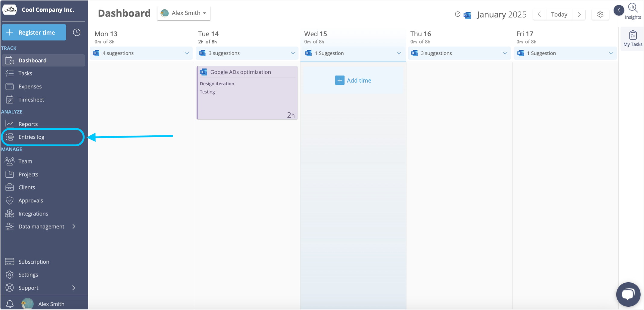Add time on Wed 15
This screenshot has height=310, width=644.
coord(353,81)
